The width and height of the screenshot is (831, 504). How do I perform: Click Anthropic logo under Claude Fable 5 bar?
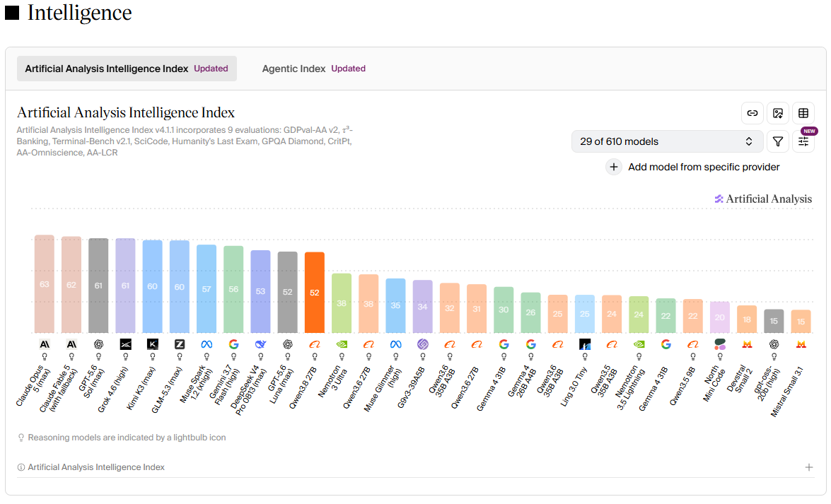coord(71,344)
